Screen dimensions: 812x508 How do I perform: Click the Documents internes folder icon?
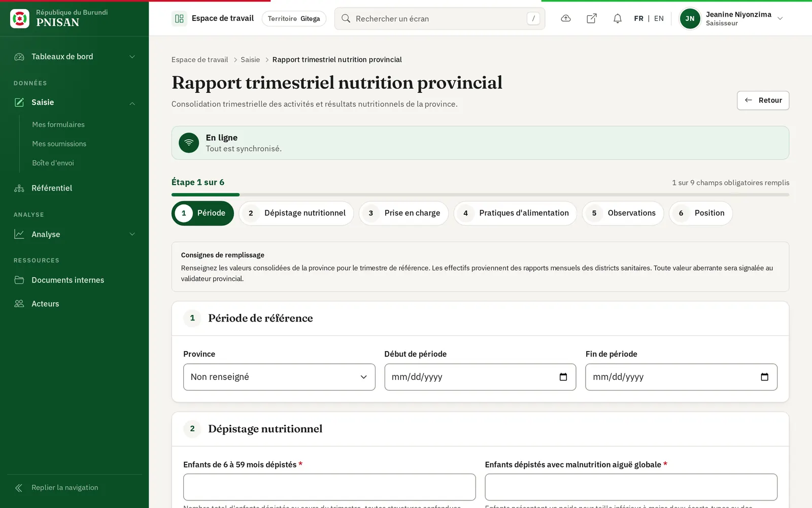pyautogui.click(x=19, y=280)
